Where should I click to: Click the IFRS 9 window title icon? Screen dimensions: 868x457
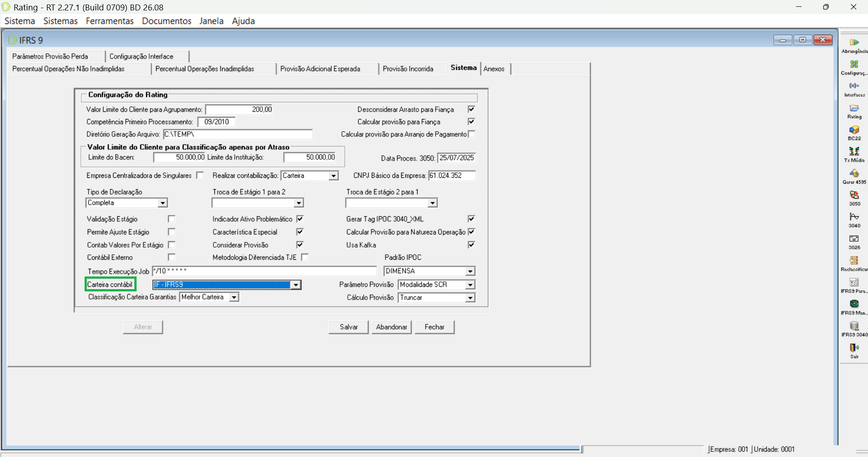(12, 40)
